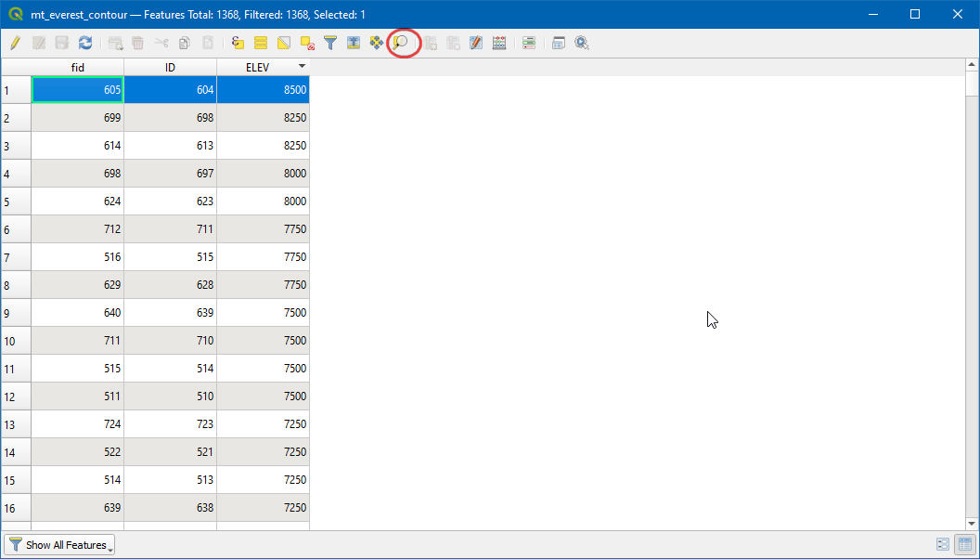
Task: Click the Reload the table icon
Action: [x=85, y=43]
